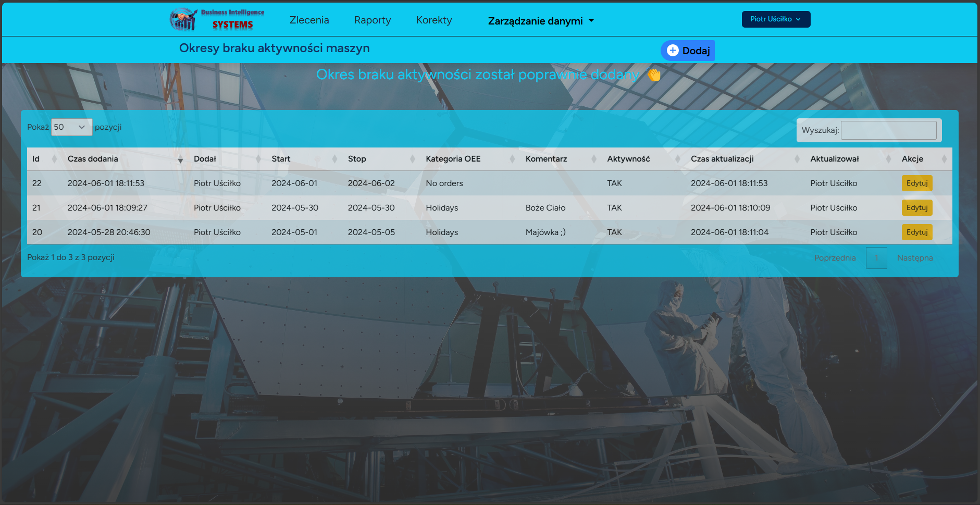Navigate to the Korekty menu item

[433, 20]
